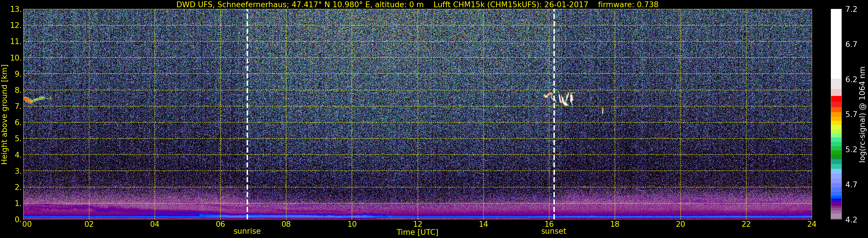Click the colorbar value '5.7'

[851, 114]
